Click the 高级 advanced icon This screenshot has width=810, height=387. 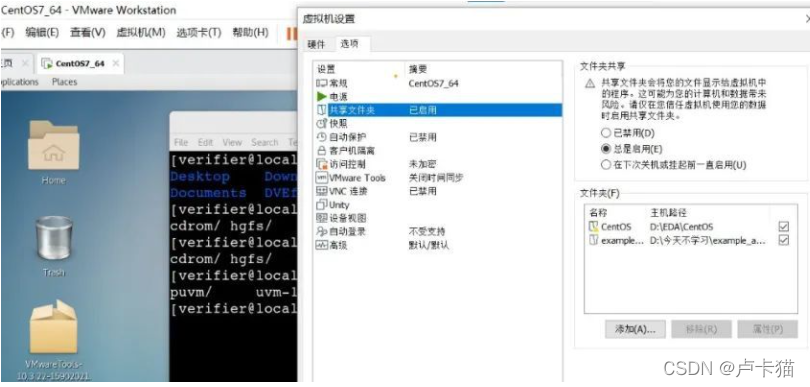coord(321,245)
